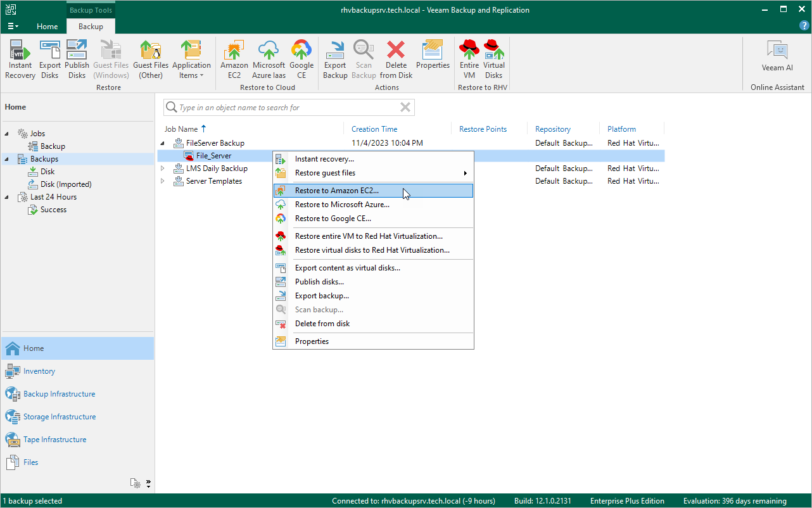Image resolution: width=812 pixels, height=508 pixels.
Task: Choose Restore virtual disks to Red Hat Virtualization...
Action: (x=373, y=250)
